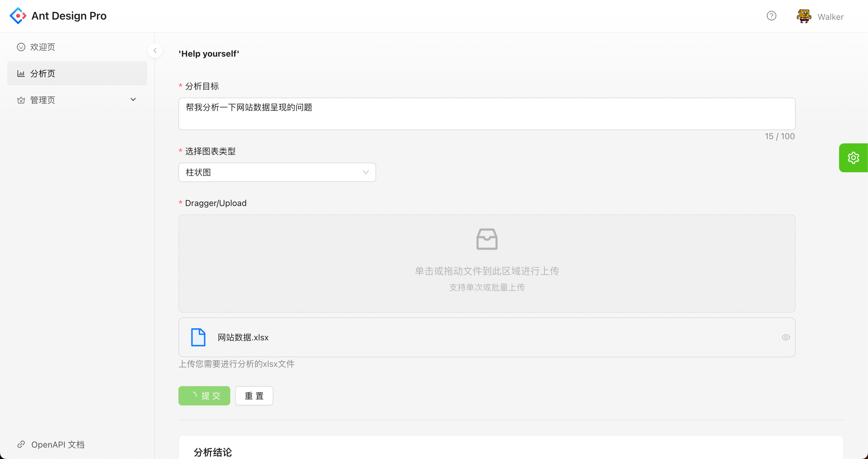Open the 柱状图 chart type dropdown
Viewport: 868px width, 459px height.
[x=277, y=172]
